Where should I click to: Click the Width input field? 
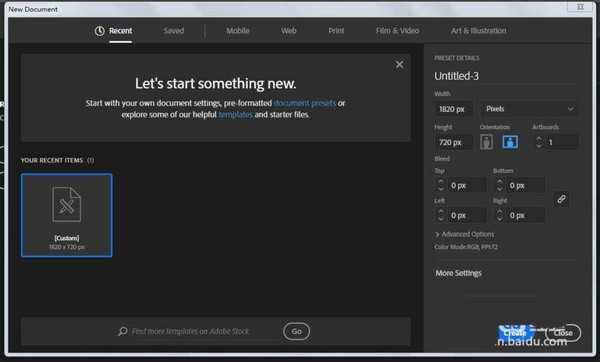[453, 109]
